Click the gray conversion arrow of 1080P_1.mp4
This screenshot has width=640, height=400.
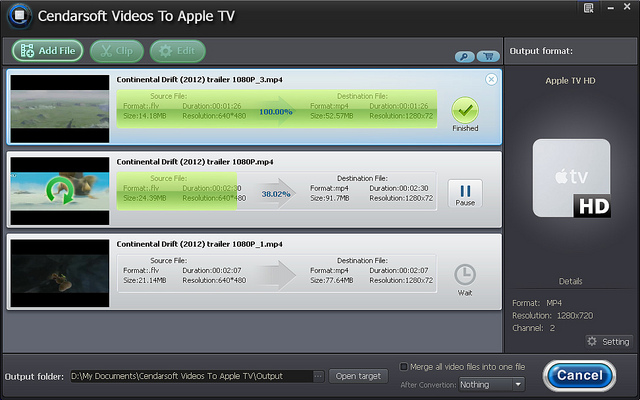[x=277, y=274]
